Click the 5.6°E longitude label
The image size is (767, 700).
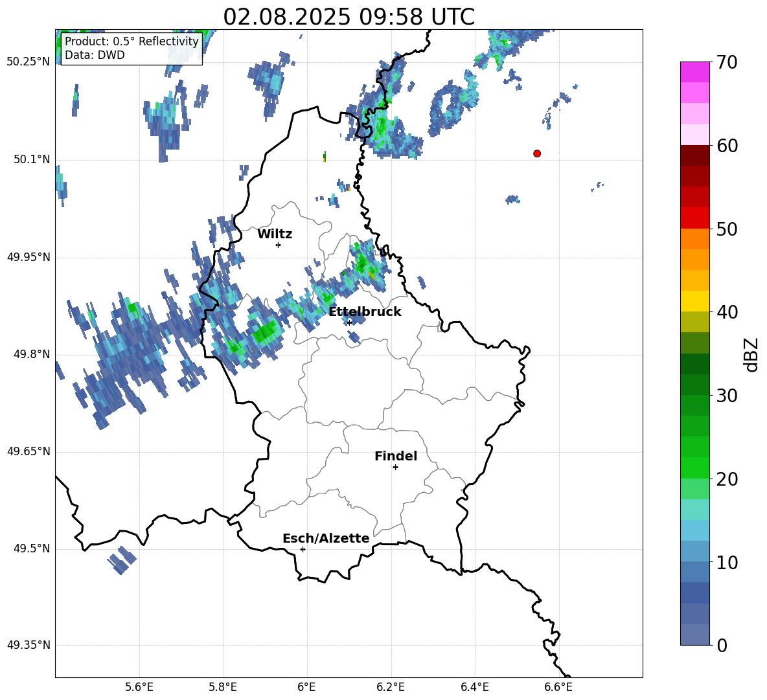pyautogui.click(x=139, y=687)
